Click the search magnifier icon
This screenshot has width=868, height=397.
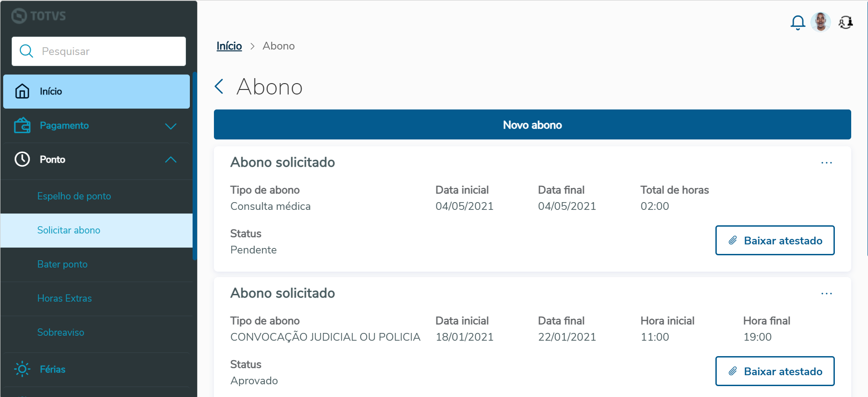[x=26, y=51]
